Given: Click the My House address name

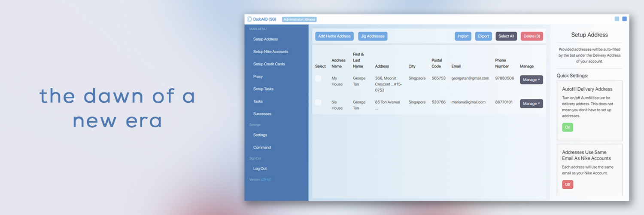Looking at the screenshot, I should coord(337,81).
